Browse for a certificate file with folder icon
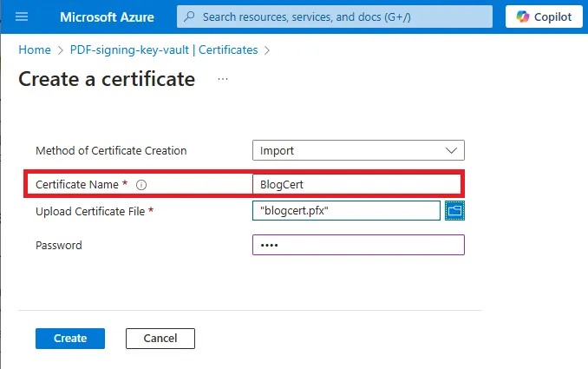The image size is (588, 369). (x=454, y=211)
